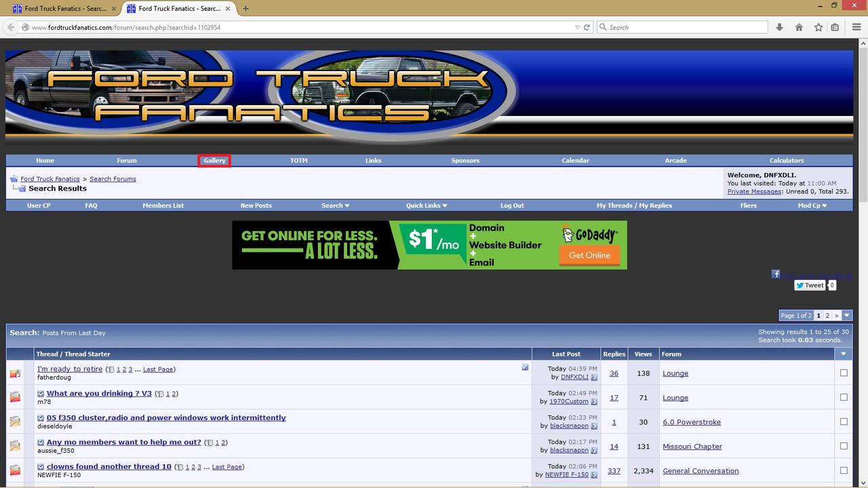Open the 337 replies count link
This screenshot has height=488, width=868.
pos(614,471)
